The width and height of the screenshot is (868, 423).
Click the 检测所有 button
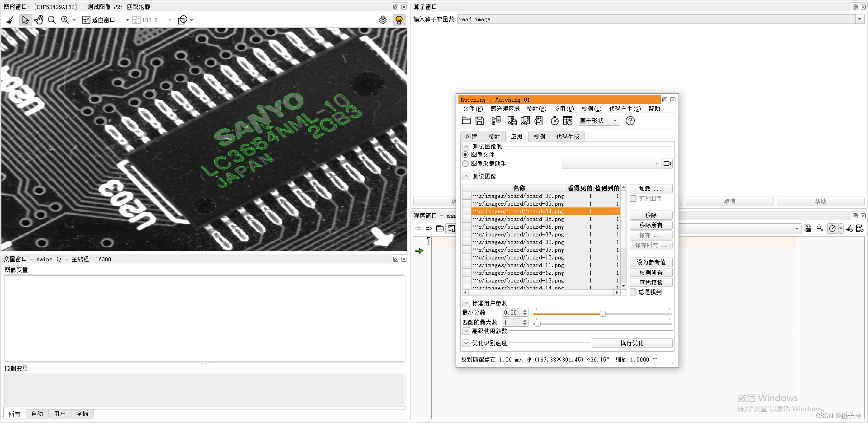tap(651, 273)
